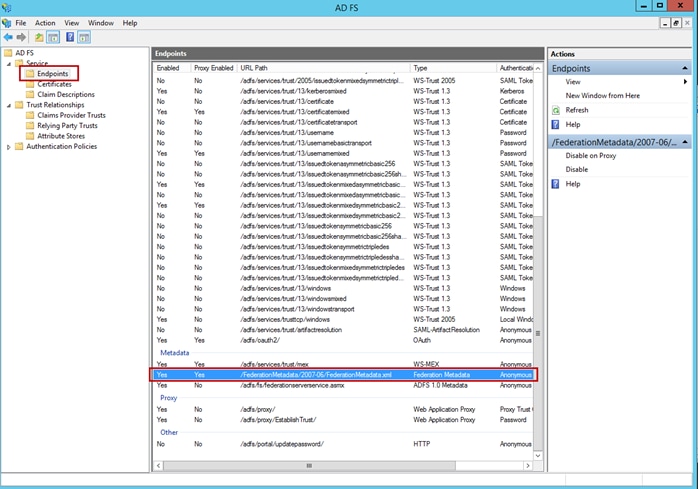Select the federationserverservice.asmx endpoint row
Image resolution: width=698 pixels, height=489 pixels.
click(x=343, y=385)
